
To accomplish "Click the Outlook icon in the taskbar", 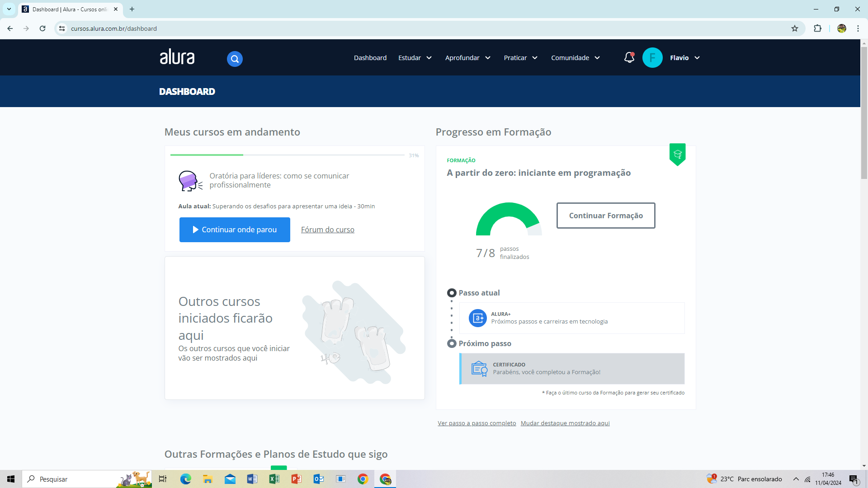I will [x=319, y=479].
